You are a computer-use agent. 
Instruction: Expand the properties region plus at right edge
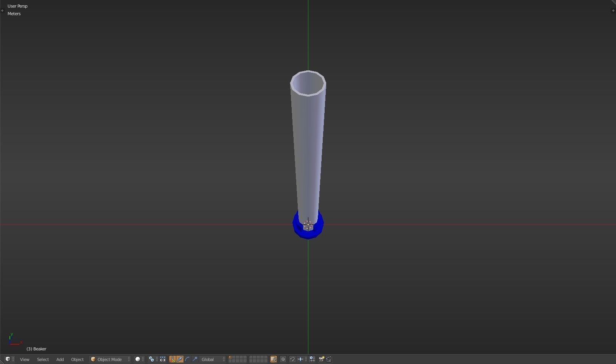click(613, 11)
